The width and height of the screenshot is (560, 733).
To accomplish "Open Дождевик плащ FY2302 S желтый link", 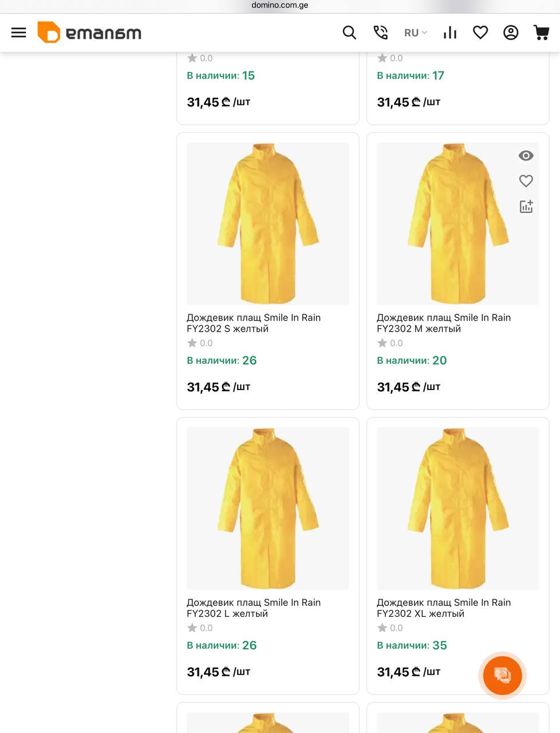I will 253,323.
